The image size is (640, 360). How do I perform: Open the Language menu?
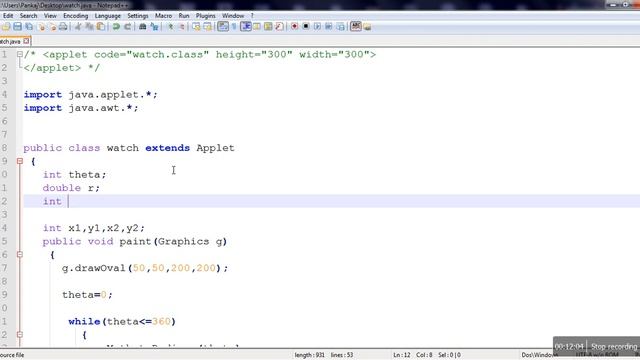click(108, 16)
